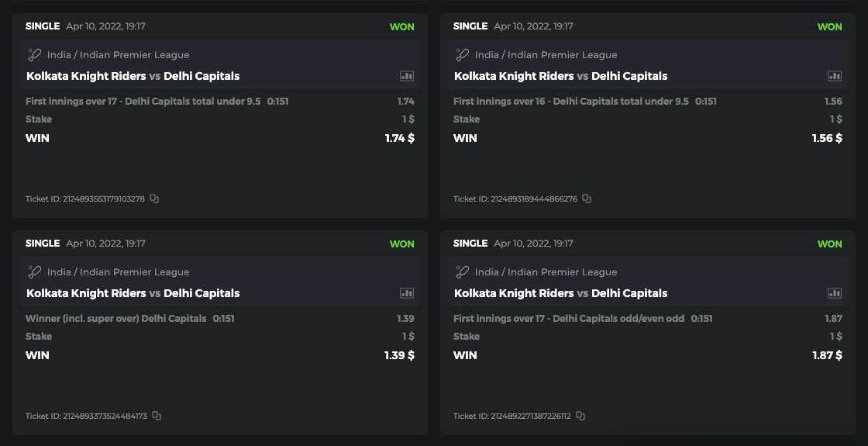Copy ticket ID ending in 866276

click(x=587, y=199)
